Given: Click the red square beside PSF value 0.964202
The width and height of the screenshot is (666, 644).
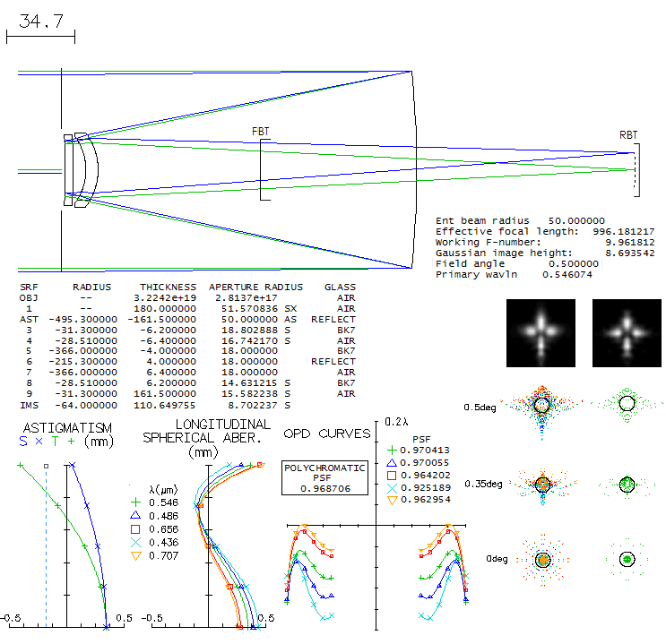Looking at the screenshot, I should 391,476.
